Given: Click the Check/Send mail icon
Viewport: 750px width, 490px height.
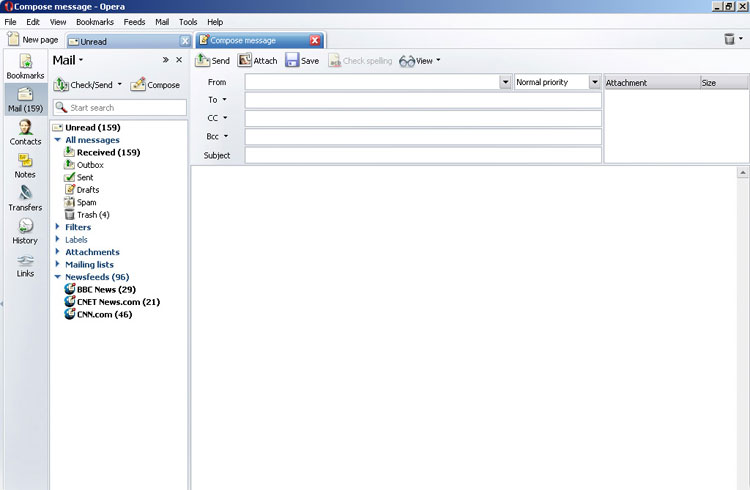Looking at the screenshot, I should point(61,85).
